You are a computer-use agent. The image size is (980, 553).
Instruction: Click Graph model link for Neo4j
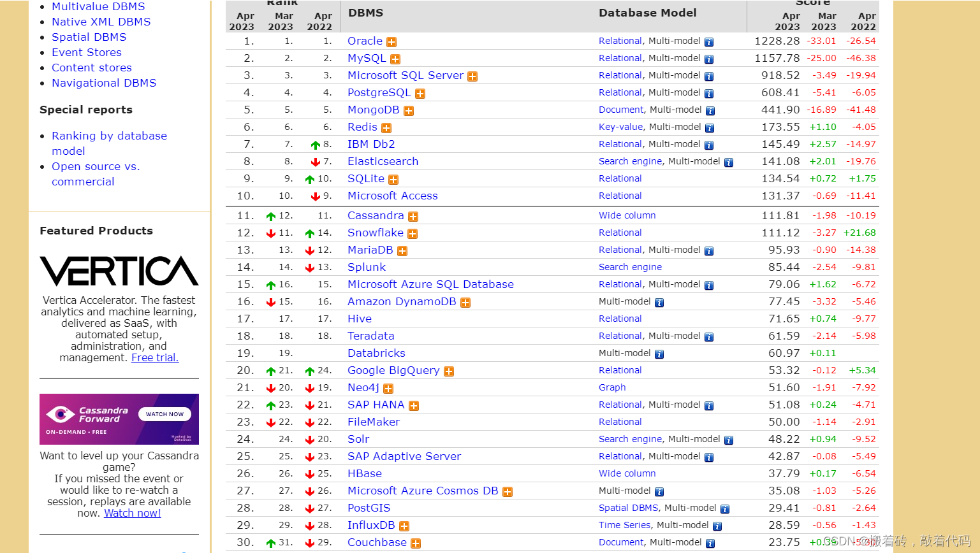(x=612, y=387)
